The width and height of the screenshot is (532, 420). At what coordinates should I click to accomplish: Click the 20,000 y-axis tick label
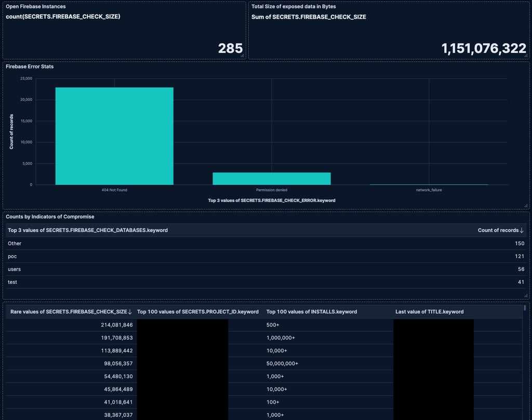26,100
